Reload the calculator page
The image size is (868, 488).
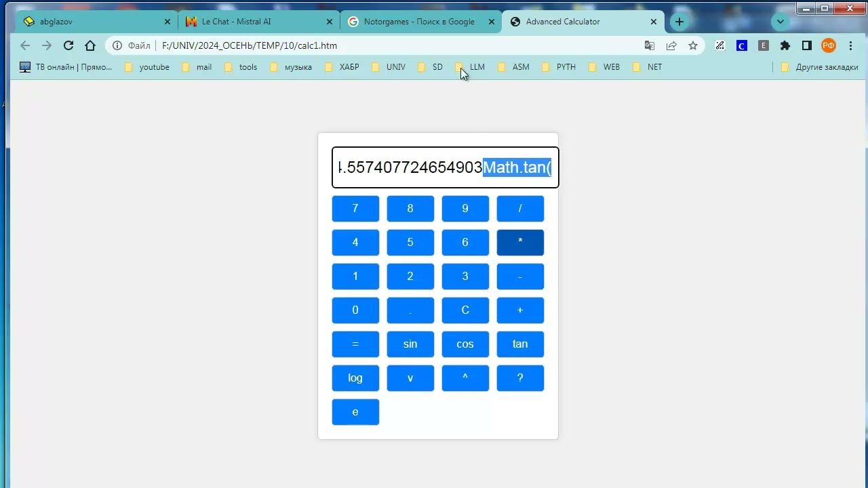click(x=68, y=45)
